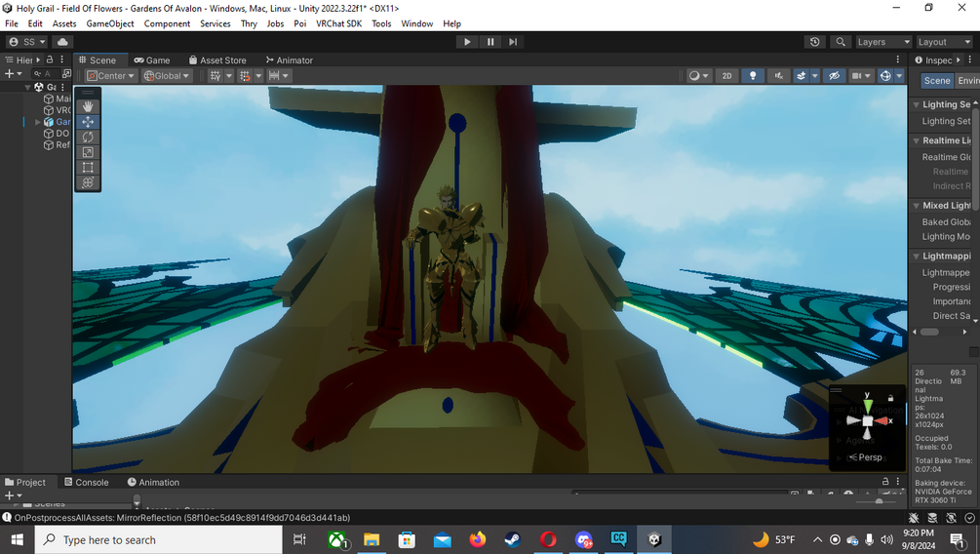This screenshot has height=554, width=980.
Task: Select the Scene lighting tab button
Action: [x=937, y=81]
